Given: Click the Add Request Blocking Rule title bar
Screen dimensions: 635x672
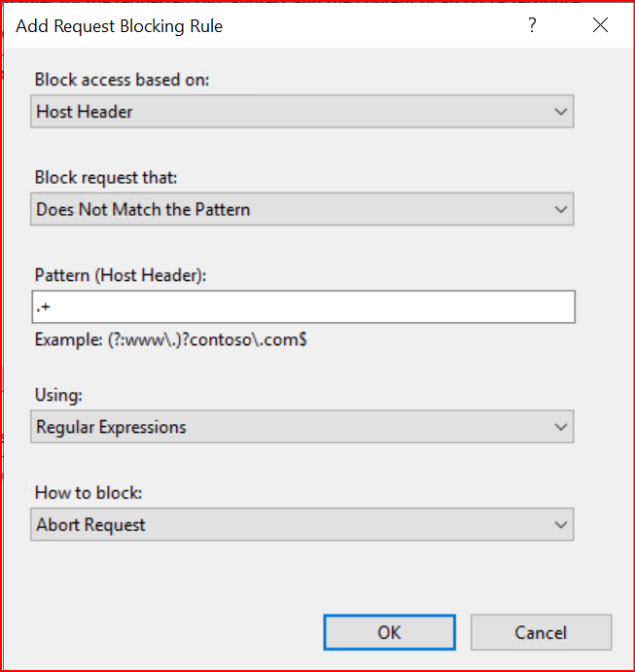Looking at the screenshot, I should pyautogui.click(x=243, y=26).
